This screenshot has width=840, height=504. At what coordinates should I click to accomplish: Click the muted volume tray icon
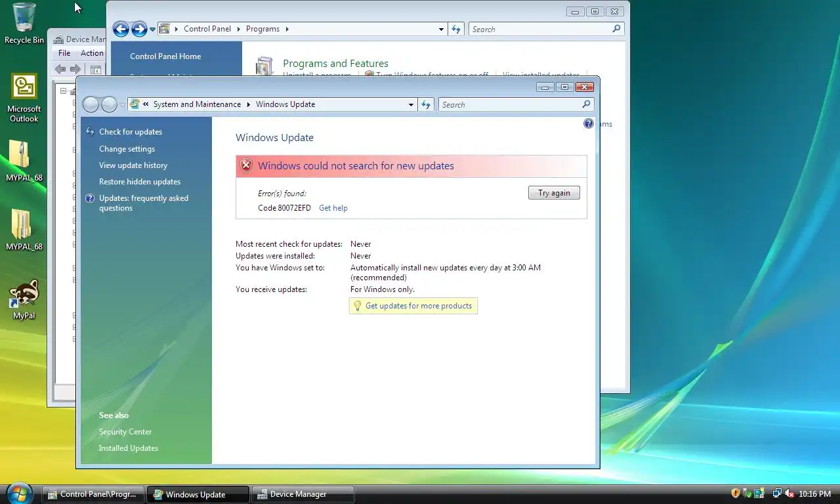[x=789, y=493]
